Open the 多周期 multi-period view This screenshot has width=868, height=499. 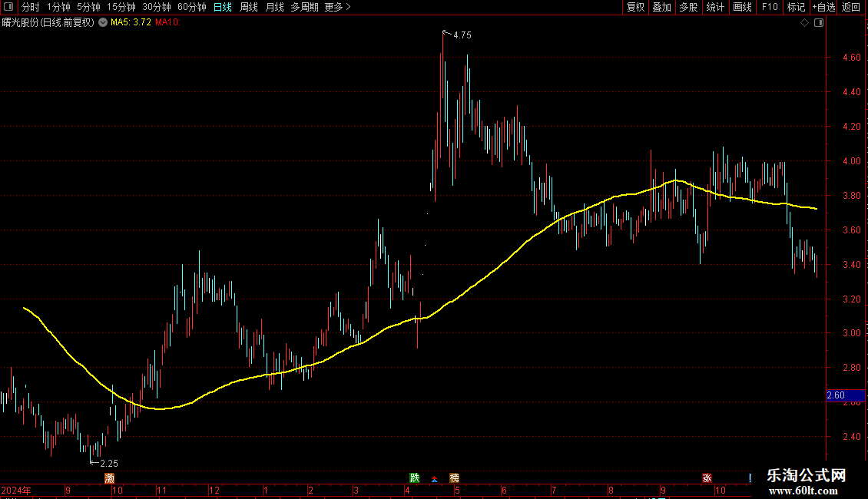point(304,7)
